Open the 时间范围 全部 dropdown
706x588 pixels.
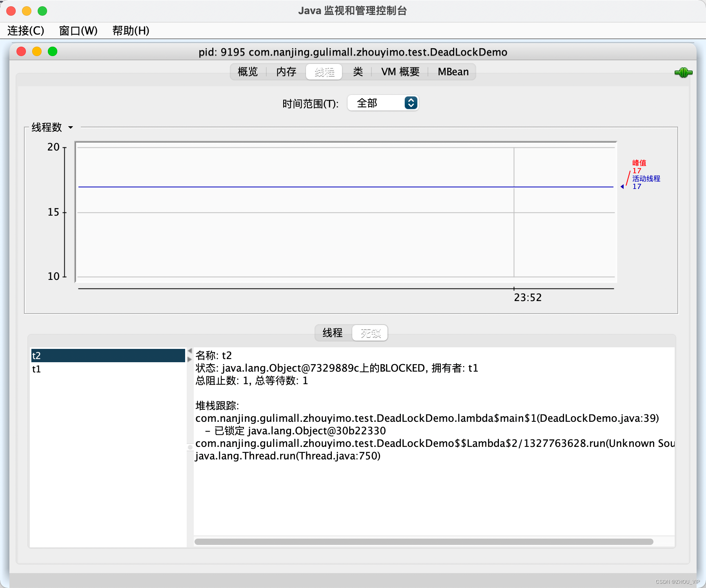tap(383, 103)
